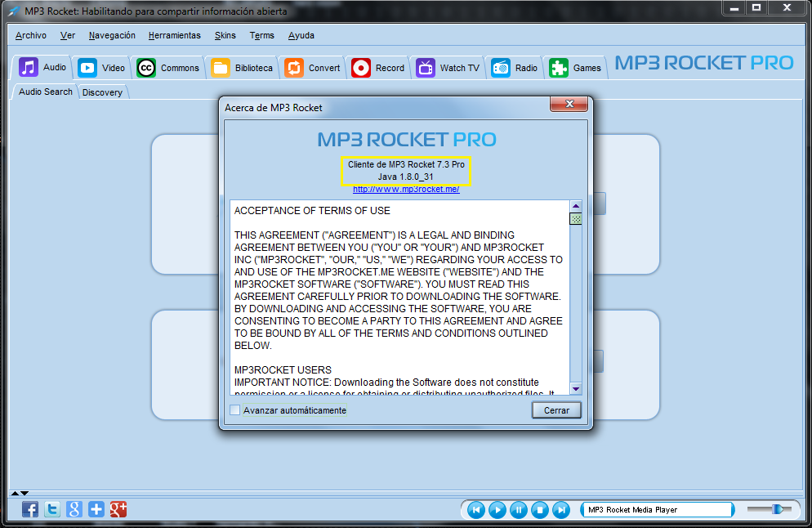Switch to the Video tab
812x528 pixels.
click(101, 68)
